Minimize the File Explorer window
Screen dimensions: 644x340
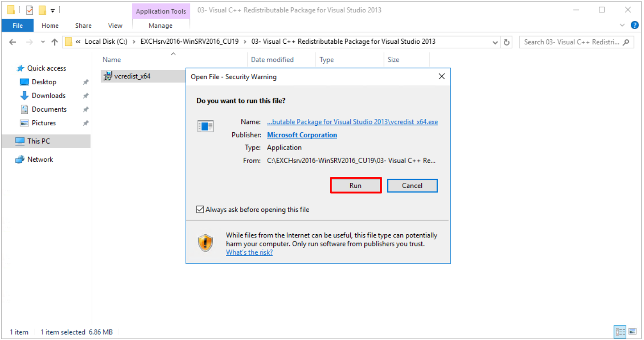(576, 10)
